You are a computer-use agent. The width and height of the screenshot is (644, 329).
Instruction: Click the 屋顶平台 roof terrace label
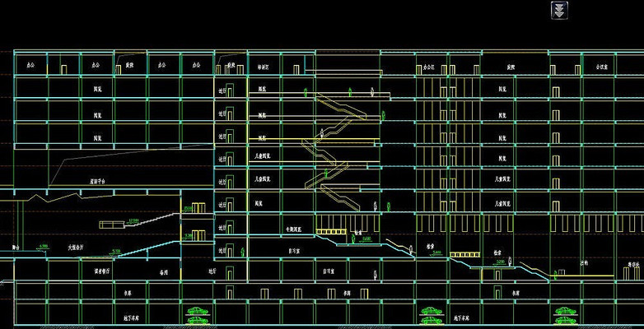[x=99, y=178]
